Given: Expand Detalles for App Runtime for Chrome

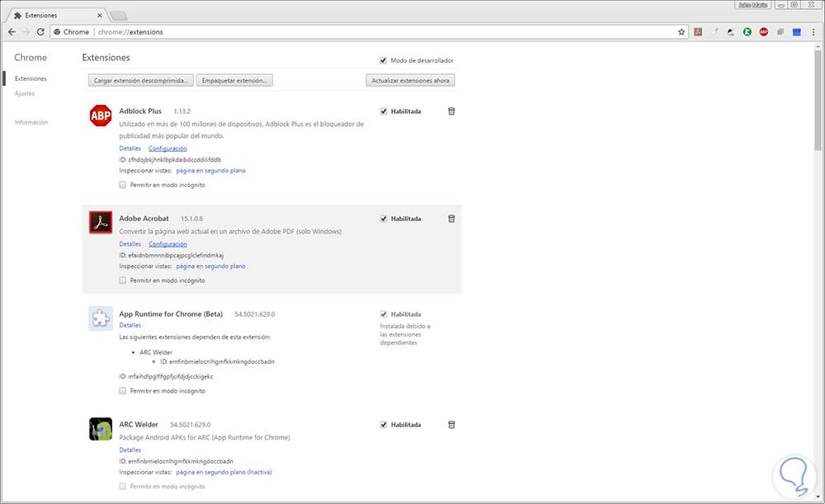Looking at the screenshot, I should pos(130,326).
